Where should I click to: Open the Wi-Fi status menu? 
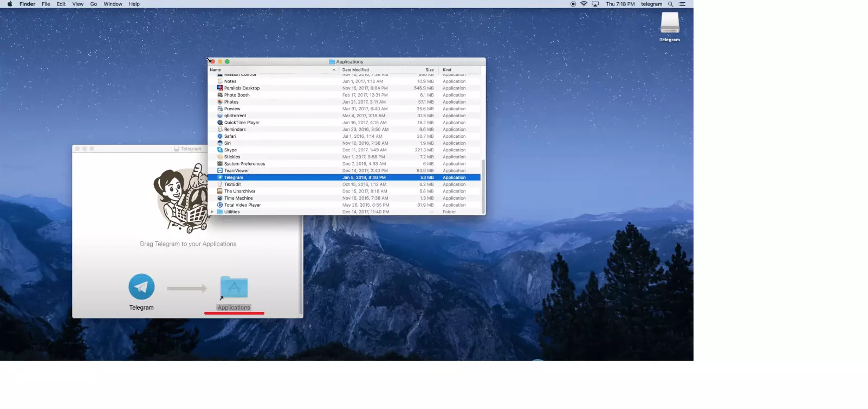(584, 4)
